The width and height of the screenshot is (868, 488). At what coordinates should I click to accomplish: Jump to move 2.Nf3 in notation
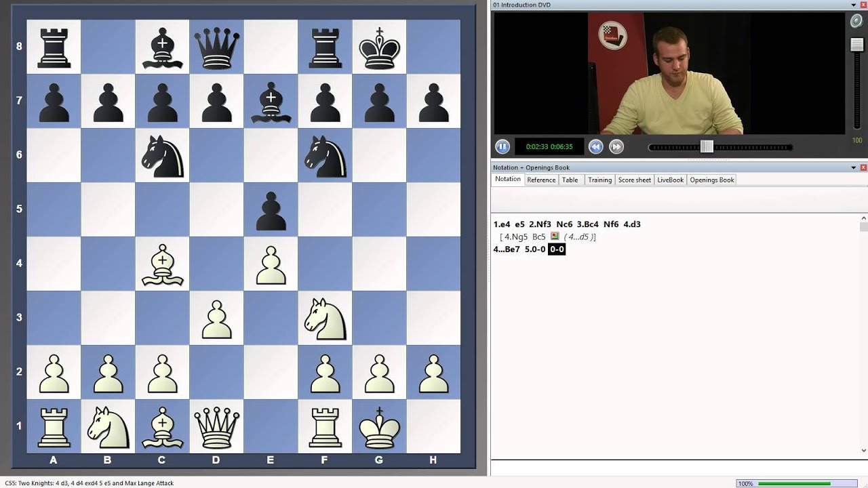point(540,224)
